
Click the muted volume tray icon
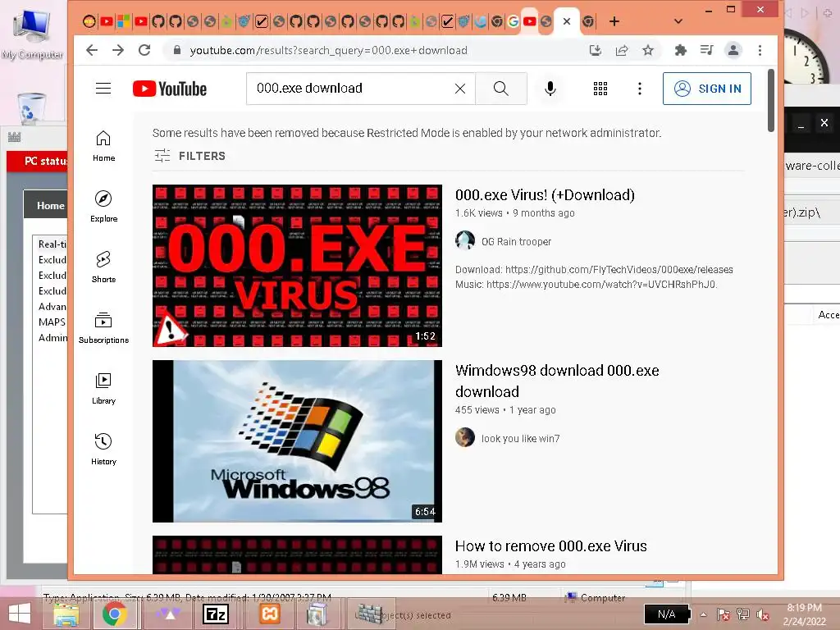(x=762, y=614)
